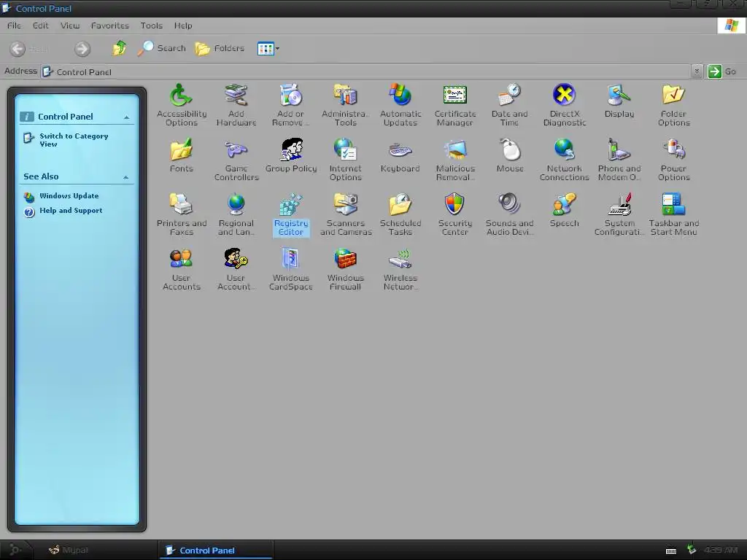747x560 pixels.
Task: Open the File menu
Action: tap(15, 26)
